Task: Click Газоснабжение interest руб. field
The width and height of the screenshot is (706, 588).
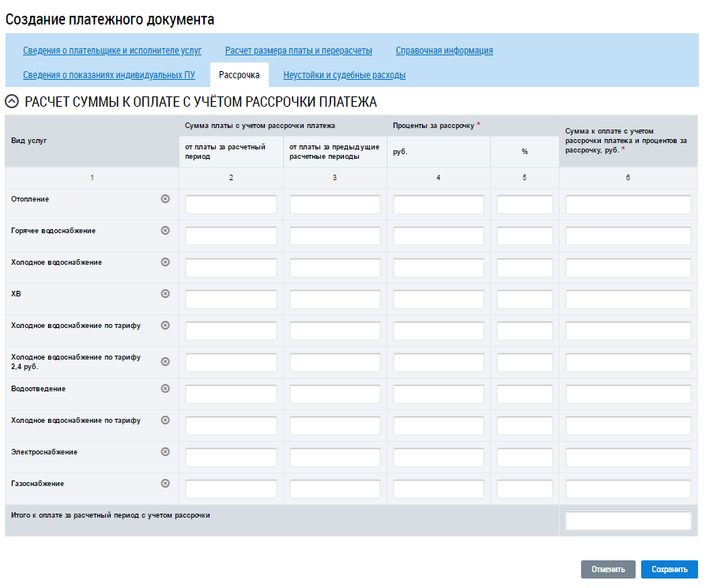Action: [x=438, y=489]
